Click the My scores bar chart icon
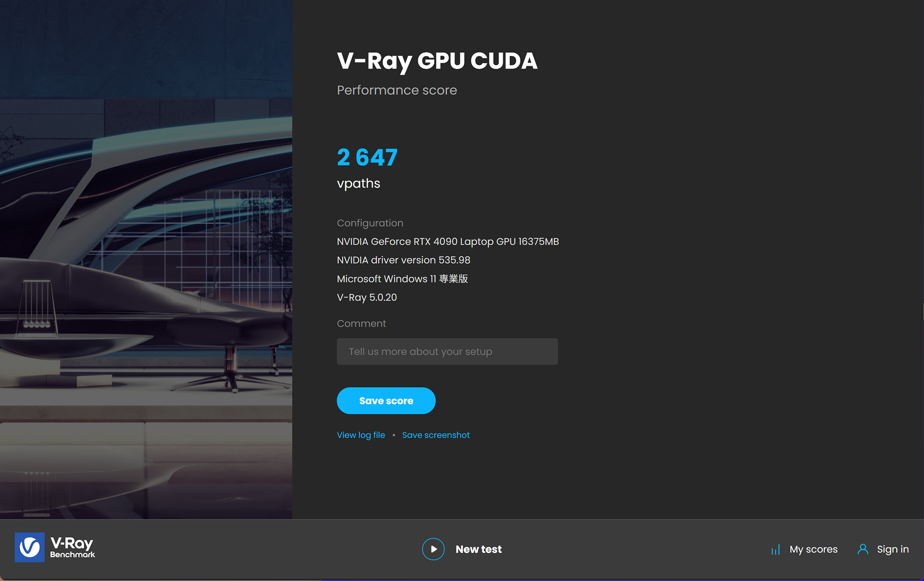Screen dimensions: 924x581 (x=776, y=550)
